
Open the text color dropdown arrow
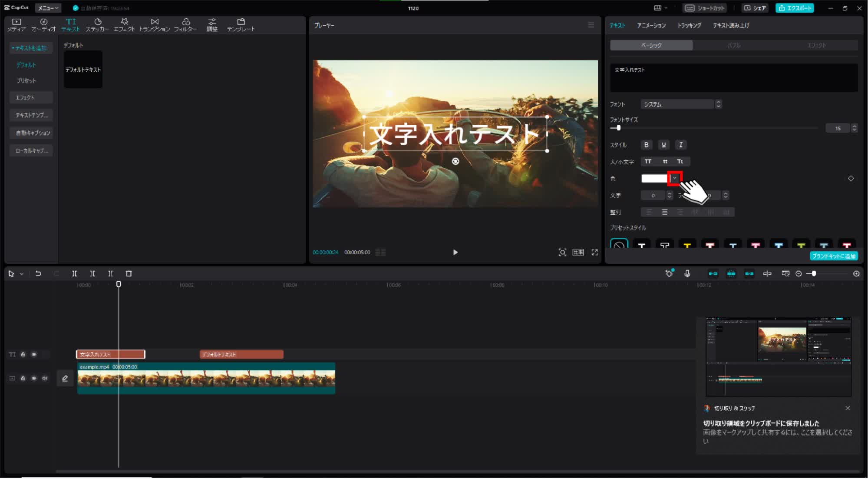click(674, 179)
